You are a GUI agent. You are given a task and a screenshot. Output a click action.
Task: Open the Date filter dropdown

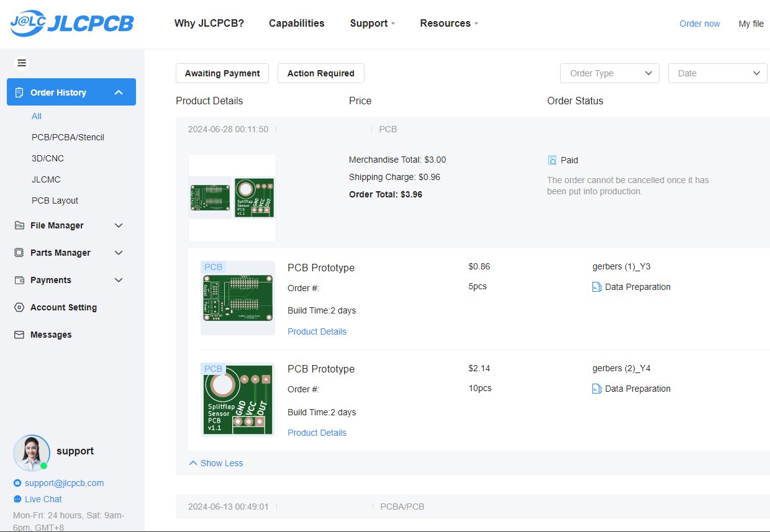tap(717, 73)
